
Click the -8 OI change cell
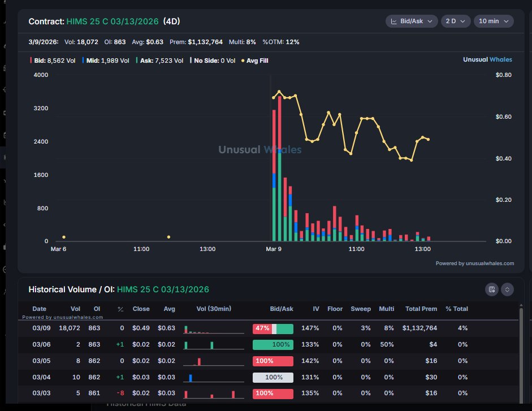coord(120,393)
